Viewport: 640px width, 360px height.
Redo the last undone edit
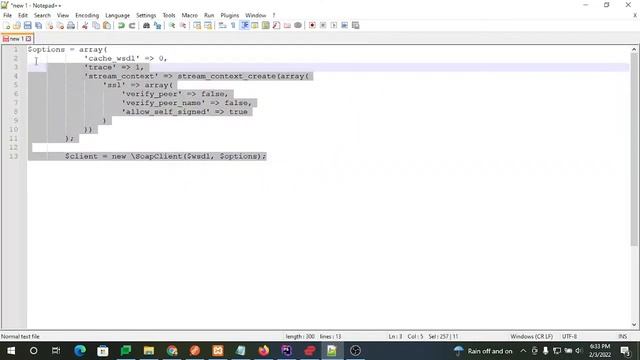click(x=132, y=25)
